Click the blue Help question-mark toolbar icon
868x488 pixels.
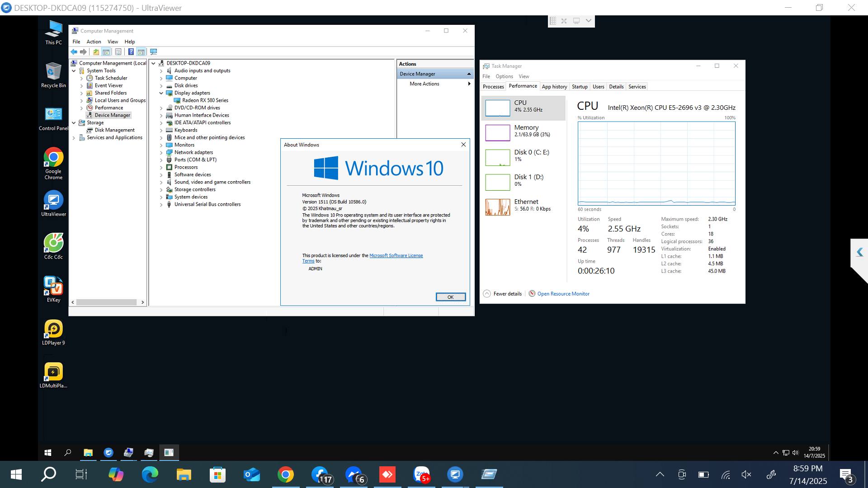click(131, 52)
